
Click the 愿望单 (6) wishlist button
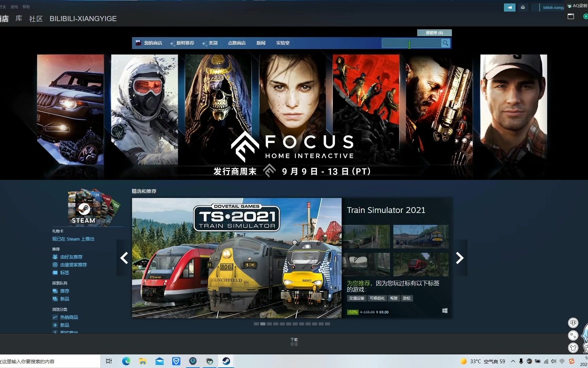click(x=435, y=33)
